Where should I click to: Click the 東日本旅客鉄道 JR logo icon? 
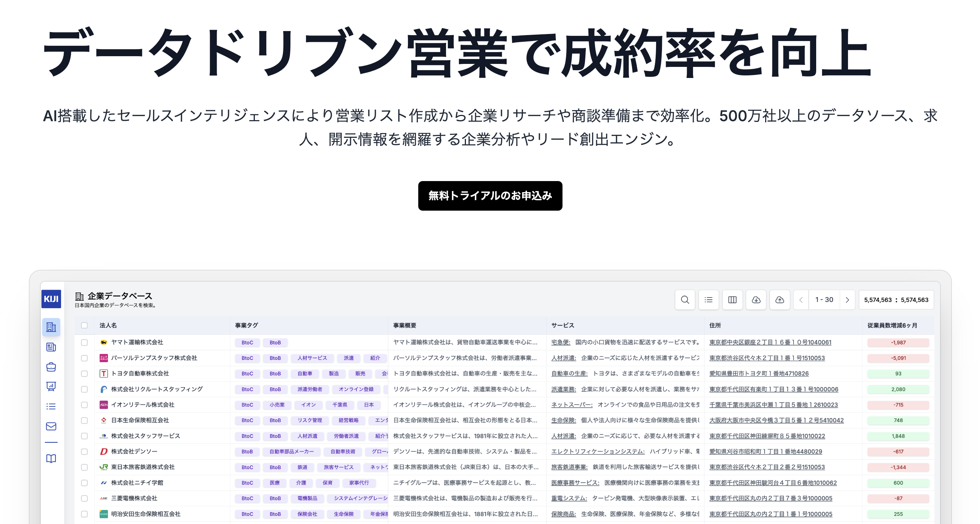pyautogui.click(x=104, y=467)
